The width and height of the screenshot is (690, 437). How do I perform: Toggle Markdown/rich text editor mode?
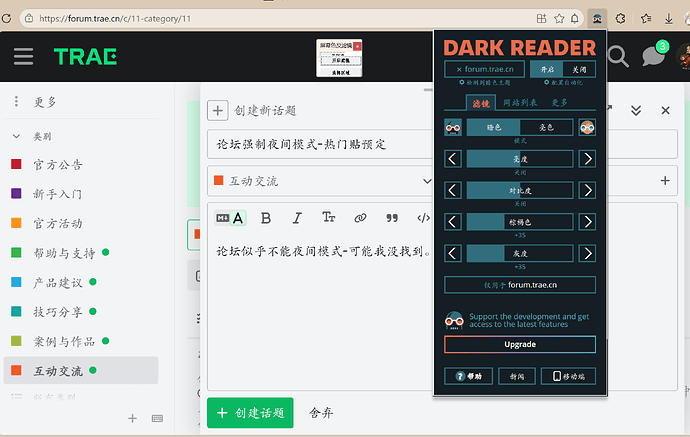(231, 218)
